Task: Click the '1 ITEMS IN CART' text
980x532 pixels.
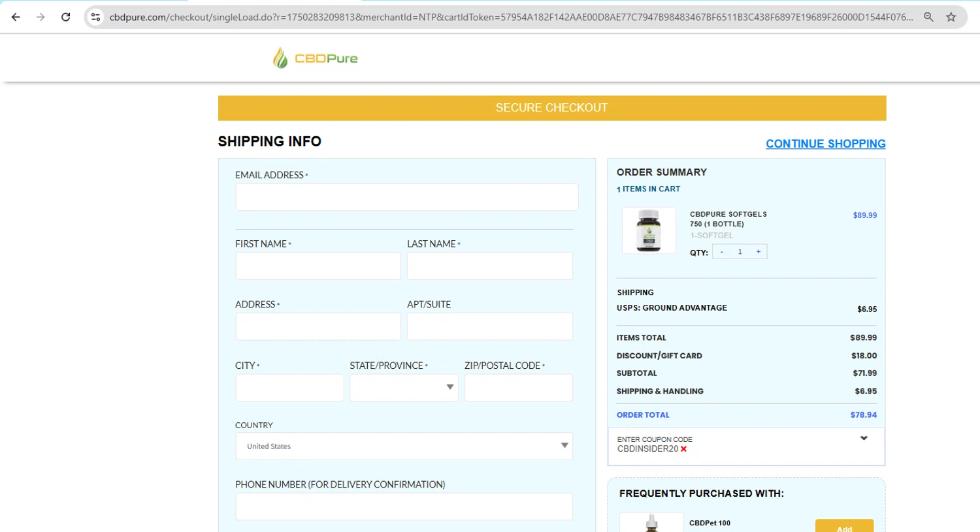Action: point(648,189)
